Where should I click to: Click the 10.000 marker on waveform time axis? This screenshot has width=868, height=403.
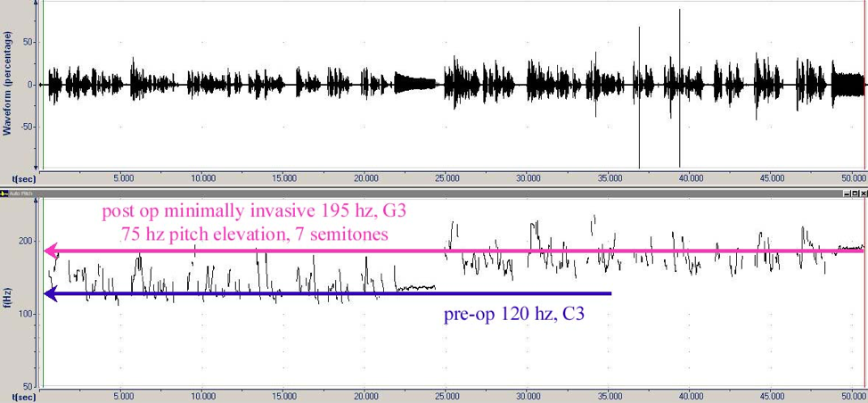203,177
